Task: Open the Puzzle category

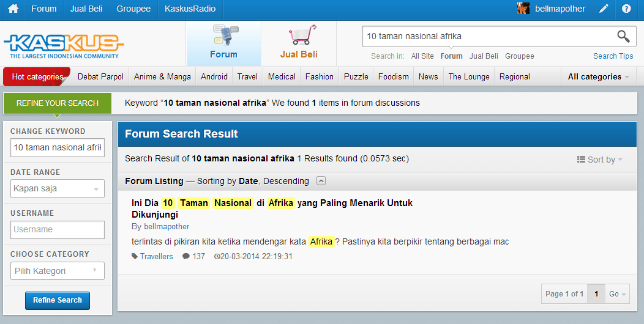Action: [356, 76]
